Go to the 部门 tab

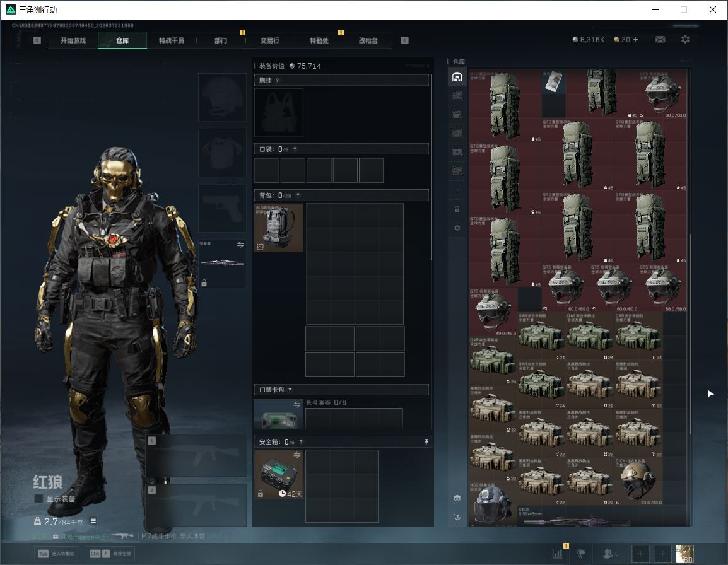(x=221, y=40)
